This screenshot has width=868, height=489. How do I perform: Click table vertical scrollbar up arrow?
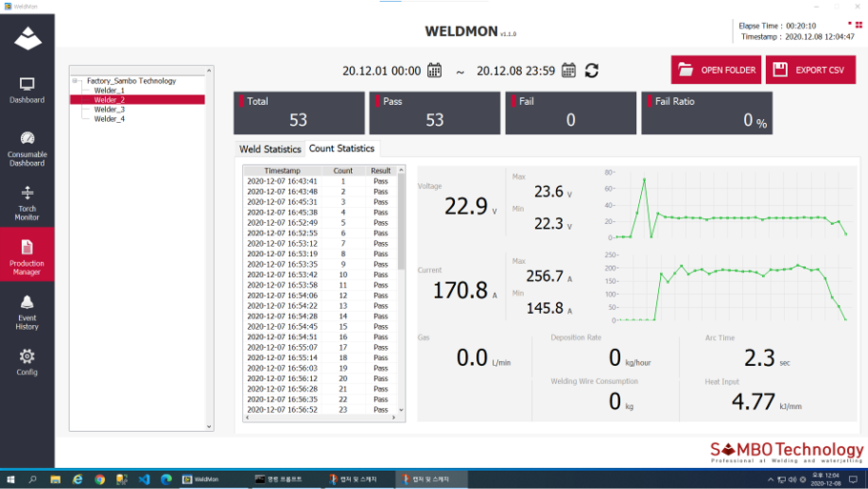[402, 170]
